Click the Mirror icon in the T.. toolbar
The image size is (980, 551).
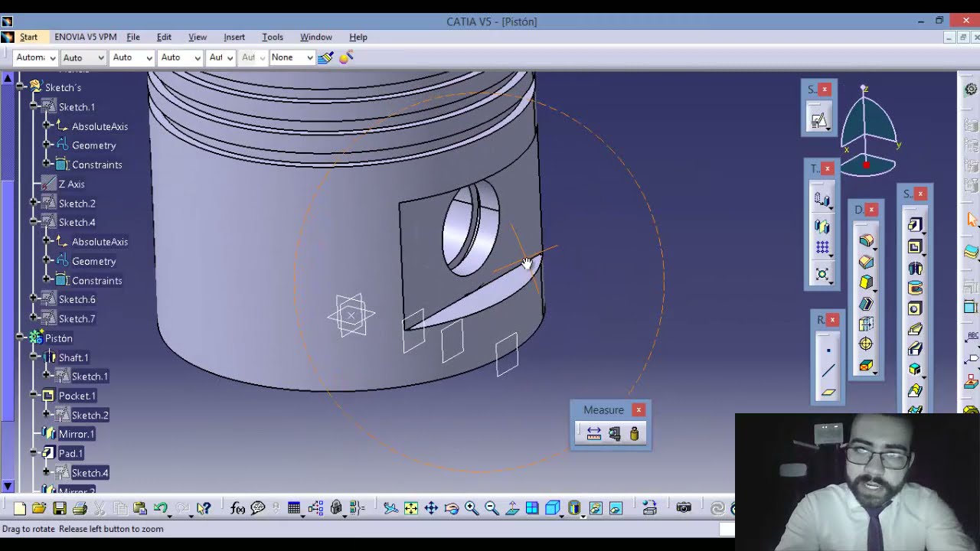click(822, 227)
